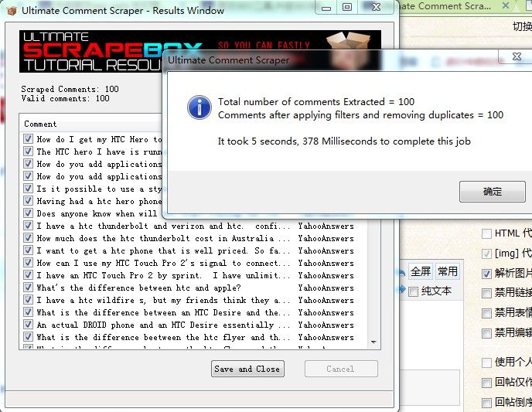Screen dimensions: 532x412
Task: Close the background browser tab 'Comment Scra...'
Action: 505,5
